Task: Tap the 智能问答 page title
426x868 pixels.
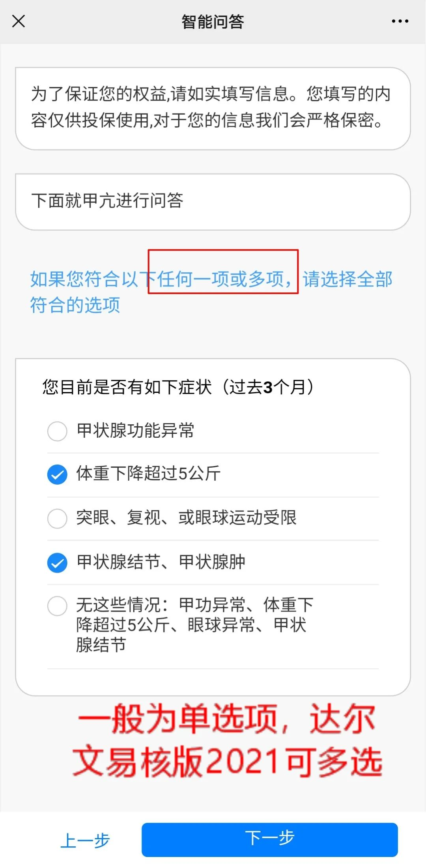Action: (x=213, y=22)
